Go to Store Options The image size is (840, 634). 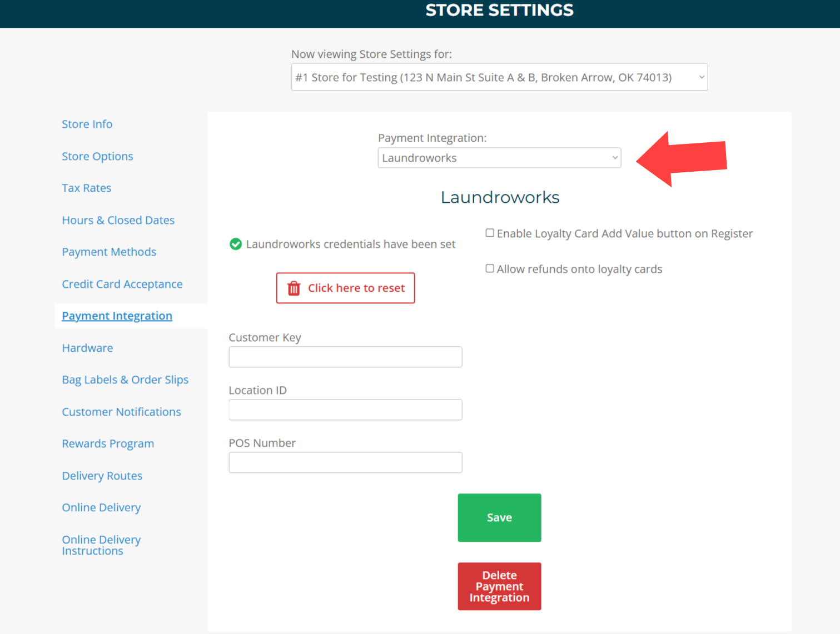97,156
